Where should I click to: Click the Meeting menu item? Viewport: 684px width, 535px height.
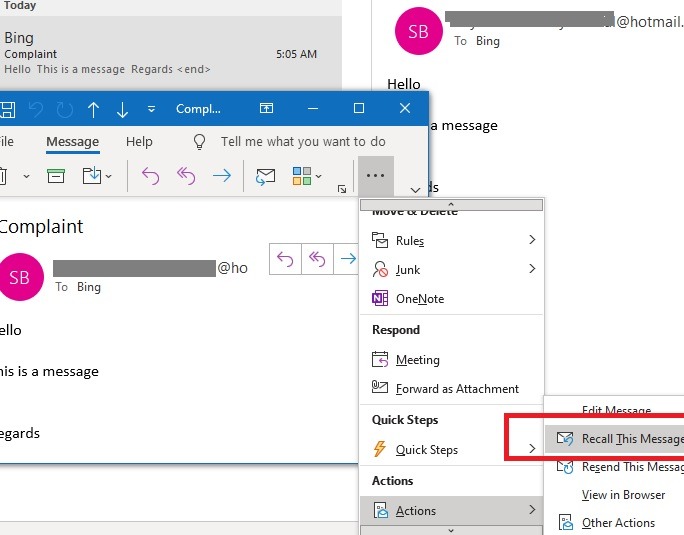451,360
